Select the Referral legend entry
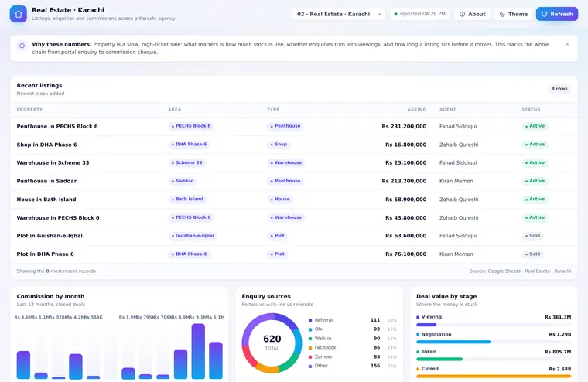Viewport: 588px width, 382px height. click(352, 320)
